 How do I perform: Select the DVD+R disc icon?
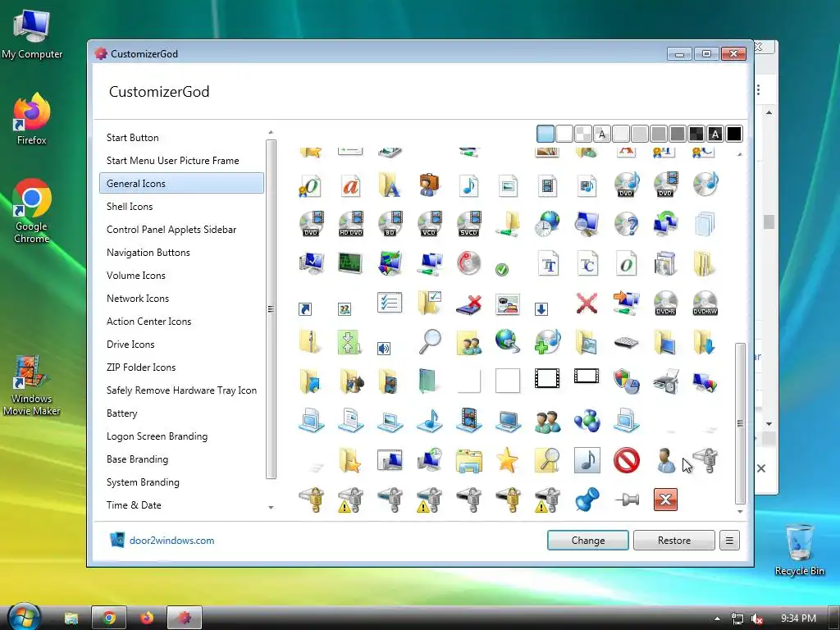pyautogui.click(x=665, y=304)
